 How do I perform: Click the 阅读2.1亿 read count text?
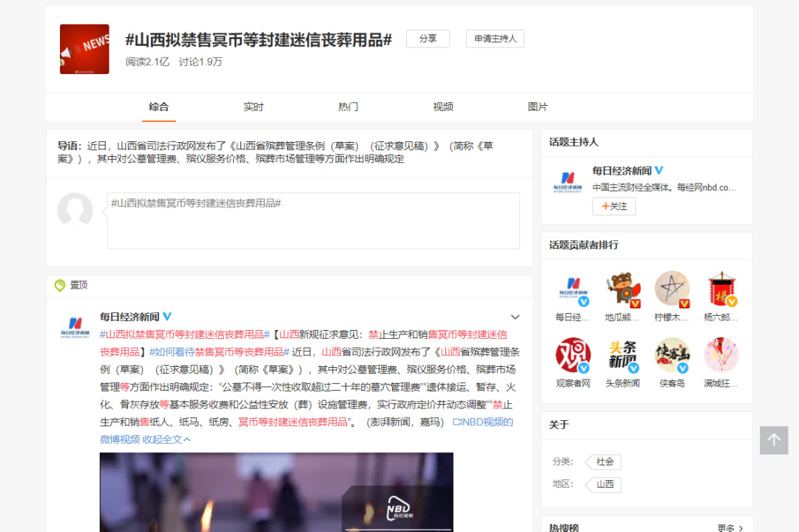[x=147, y=61]
